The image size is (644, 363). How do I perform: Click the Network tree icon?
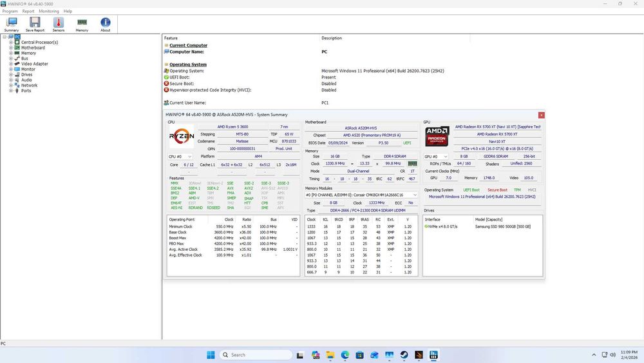[x=17, y=85]
